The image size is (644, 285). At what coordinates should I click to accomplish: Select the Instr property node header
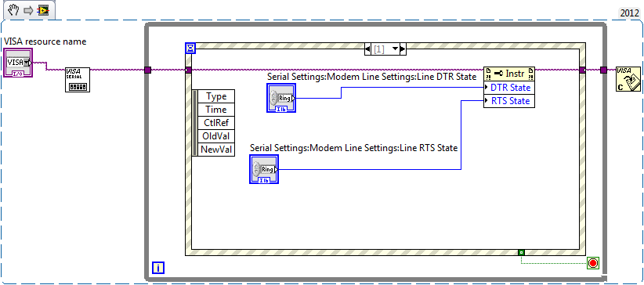[x=509, y=74]
